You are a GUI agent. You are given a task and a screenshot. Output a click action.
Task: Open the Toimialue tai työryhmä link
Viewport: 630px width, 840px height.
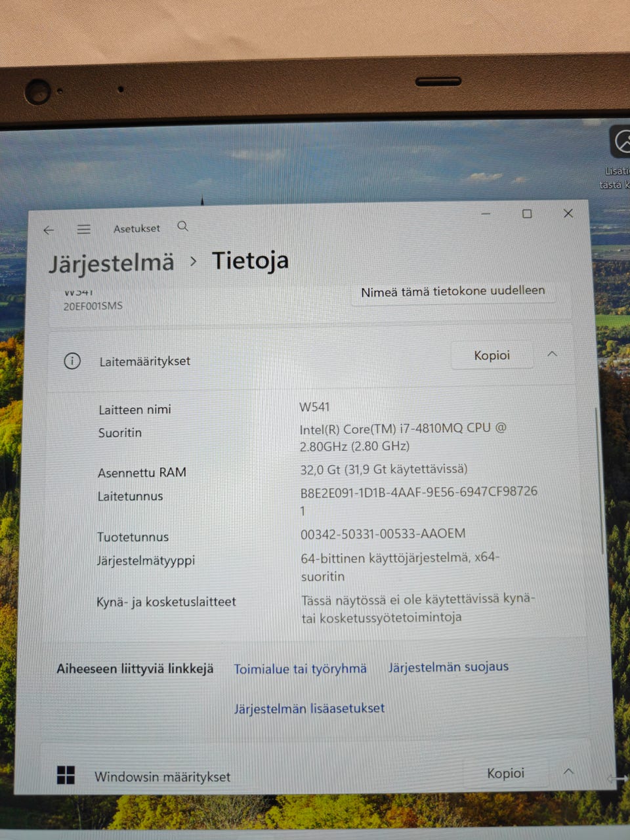pyautogui.click(x=300, y=669)
